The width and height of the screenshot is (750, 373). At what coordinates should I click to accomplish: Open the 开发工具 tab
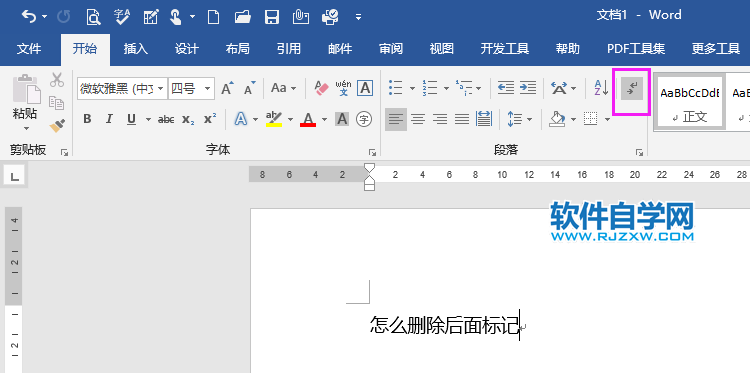click(x=505, y=48)
